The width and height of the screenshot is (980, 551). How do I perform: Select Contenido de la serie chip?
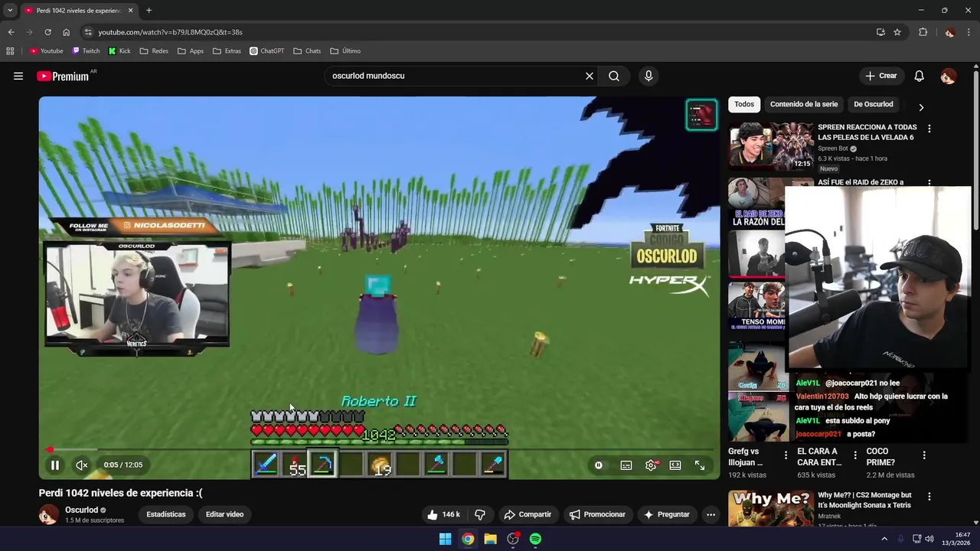(x=804, y=104)
